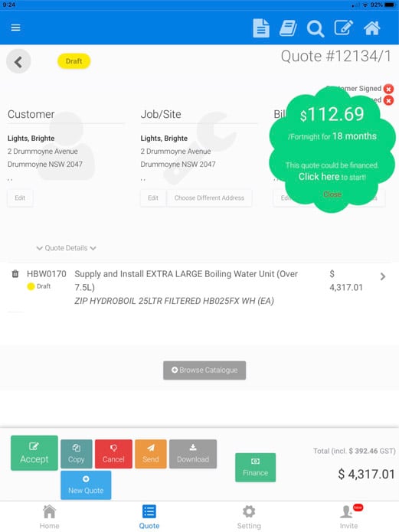Send the quote using the orange button
The height and width of the screenshot is (532, 399).
coord(151,454)
